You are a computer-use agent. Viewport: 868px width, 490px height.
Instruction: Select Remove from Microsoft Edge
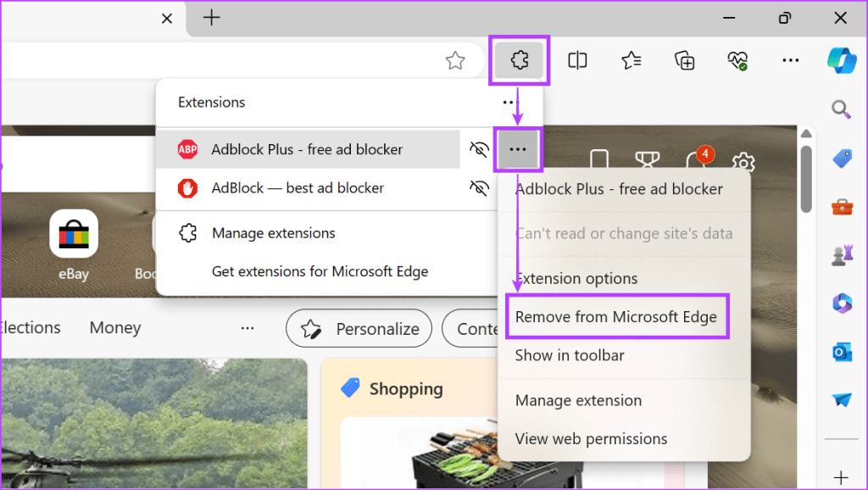coord(617,316)
